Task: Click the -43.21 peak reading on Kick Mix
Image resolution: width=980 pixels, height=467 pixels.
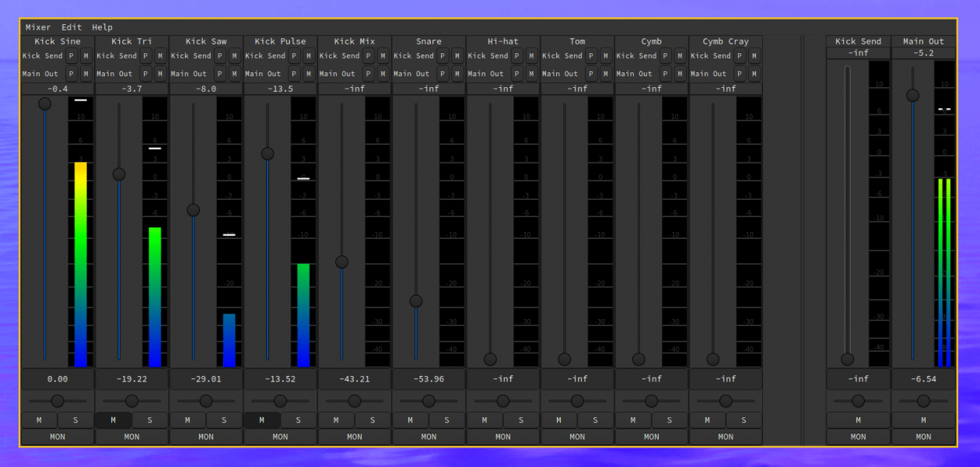Action: click(355, 379)
